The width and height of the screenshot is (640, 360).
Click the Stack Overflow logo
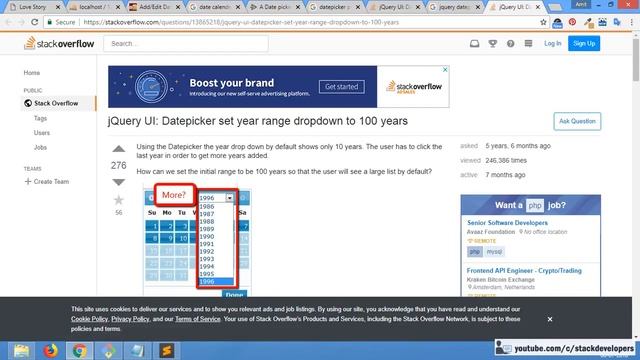tap(59, 43)
